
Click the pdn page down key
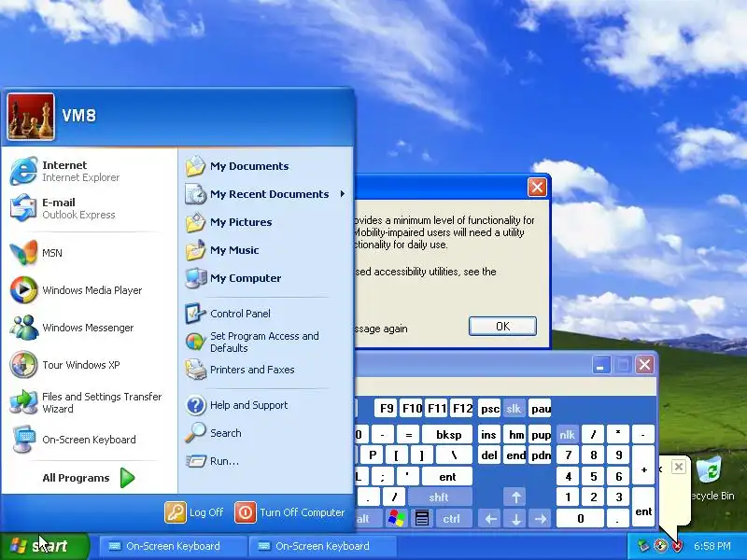coord(541,455)
